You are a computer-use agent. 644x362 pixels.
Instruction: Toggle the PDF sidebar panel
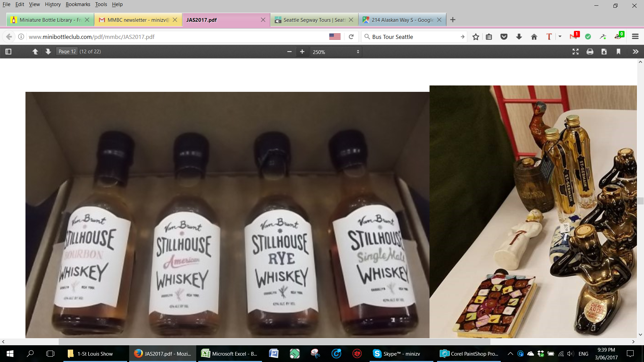(x=8, y=52)
